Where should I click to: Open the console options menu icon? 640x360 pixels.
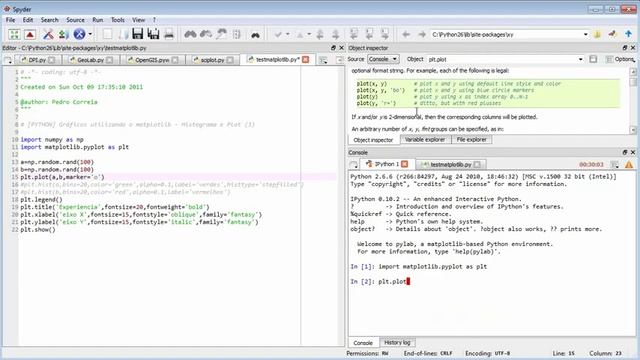coord(614,164)
